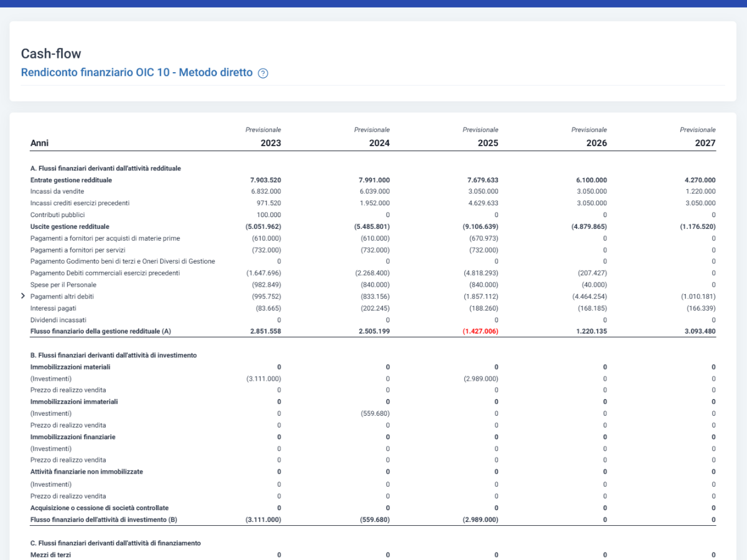The height and width of the screenshot is (560, 747).
Task: Click section A attività reddituale heading
Action: point(106,168)
